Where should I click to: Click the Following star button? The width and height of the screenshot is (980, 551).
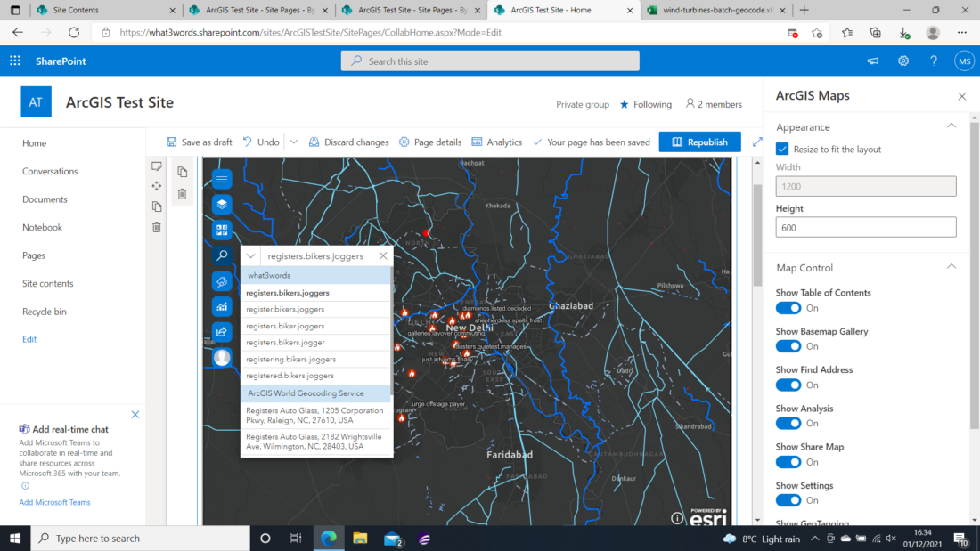pyautogui.click(x=646, y=104)
